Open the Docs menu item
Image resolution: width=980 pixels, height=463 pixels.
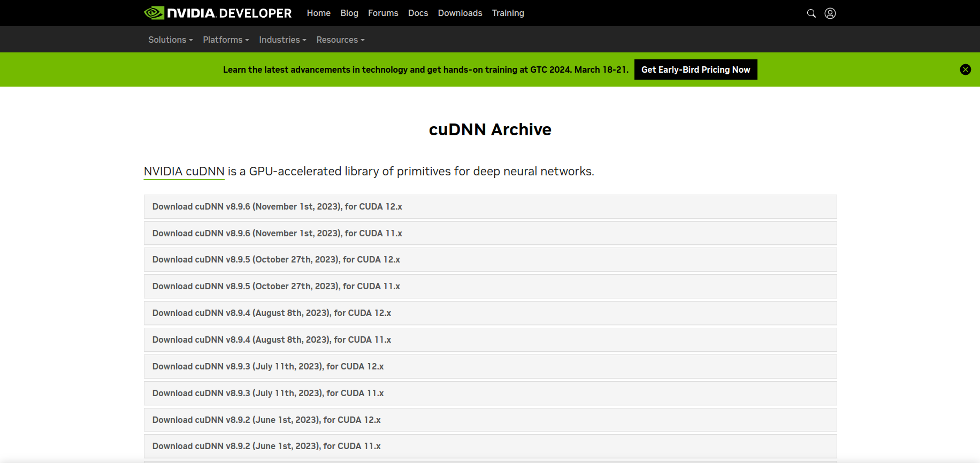point(418,13)
